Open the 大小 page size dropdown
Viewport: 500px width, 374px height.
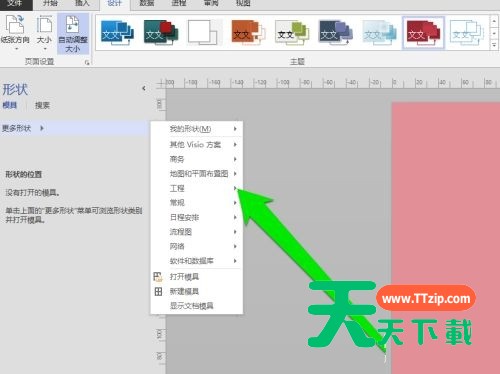44,33
